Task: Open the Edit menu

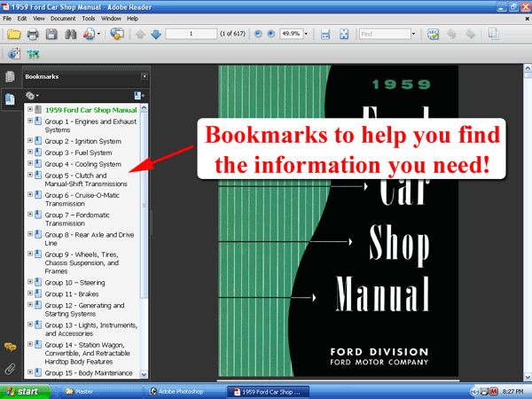Action: 22,19
